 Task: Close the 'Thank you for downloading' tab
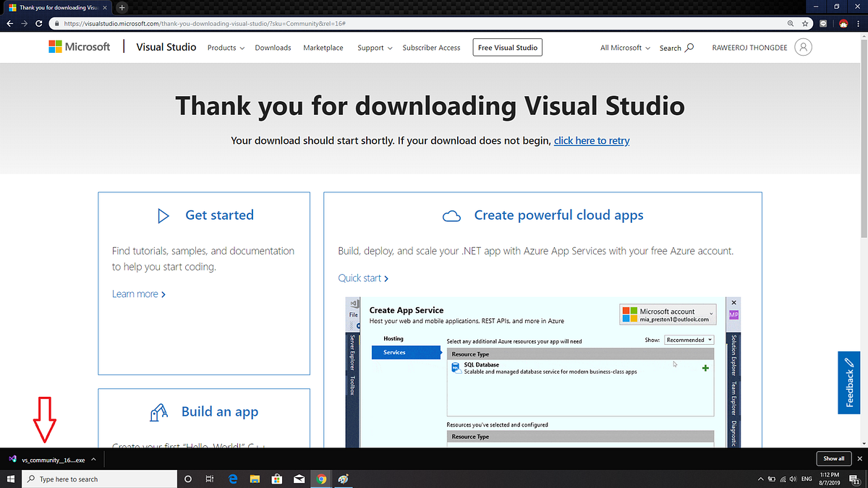[x=106, y=7]
